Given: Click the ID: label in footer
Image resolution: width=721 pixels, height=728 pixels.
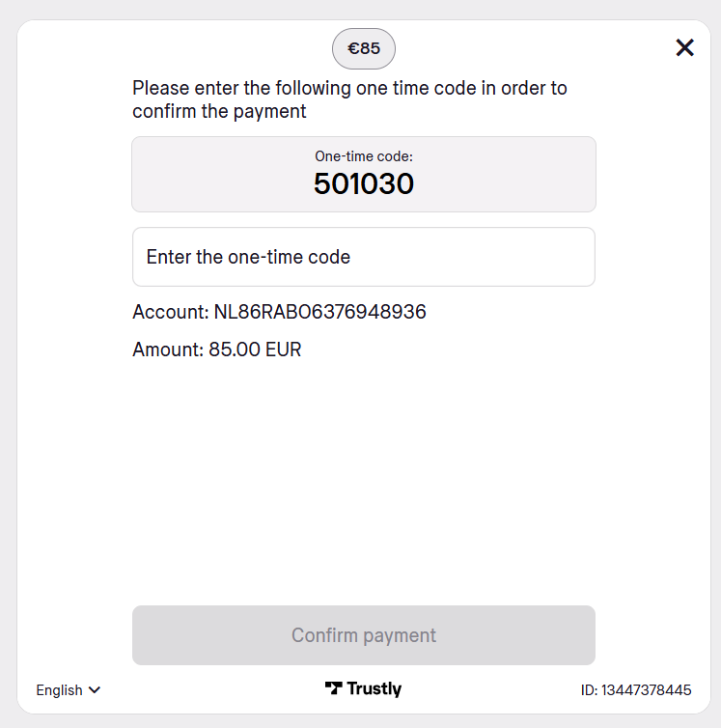Looking at the screenshot, I should pos(589,690).
